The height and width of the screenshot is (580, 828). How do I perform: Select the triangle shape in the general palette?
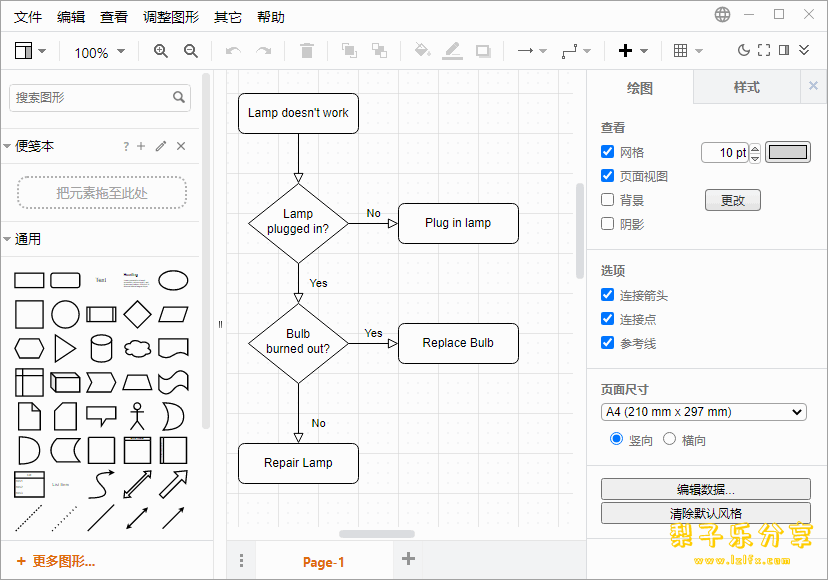(x=65, y=349)
